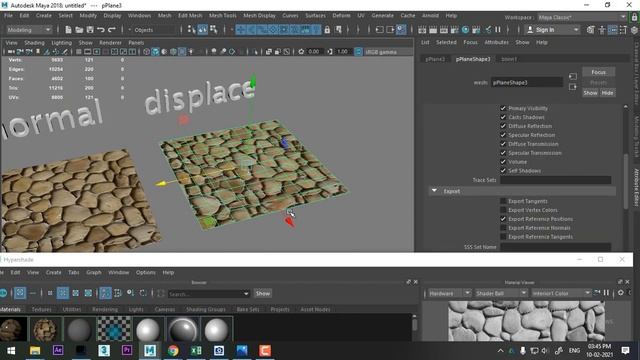The width and height of the screenshot is (640, 360).
Task: Click the viewport camera select icon
Action: click(x=11, y=52)
